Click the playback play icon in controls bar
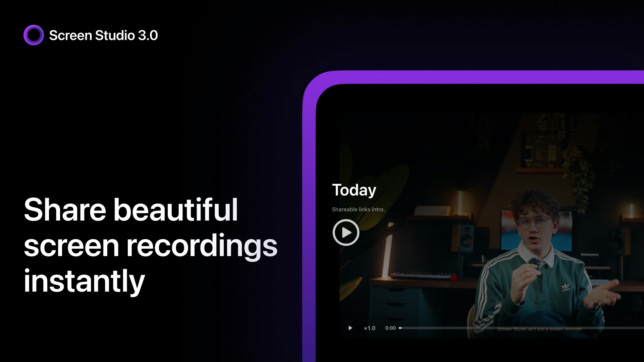The width and height of the screenshot is (644, 362). (x=350, y=328)
